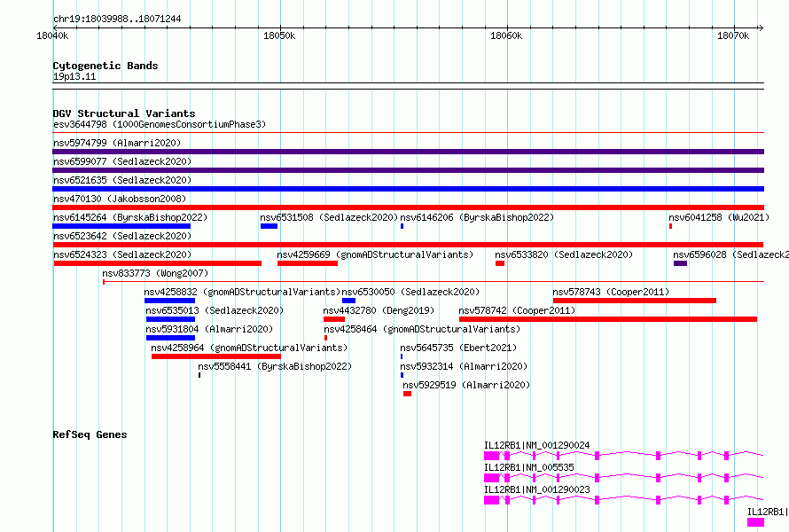Click the 18040k ruler tick label
Viewport: 789px width, 532px height.
pos(52,35)
